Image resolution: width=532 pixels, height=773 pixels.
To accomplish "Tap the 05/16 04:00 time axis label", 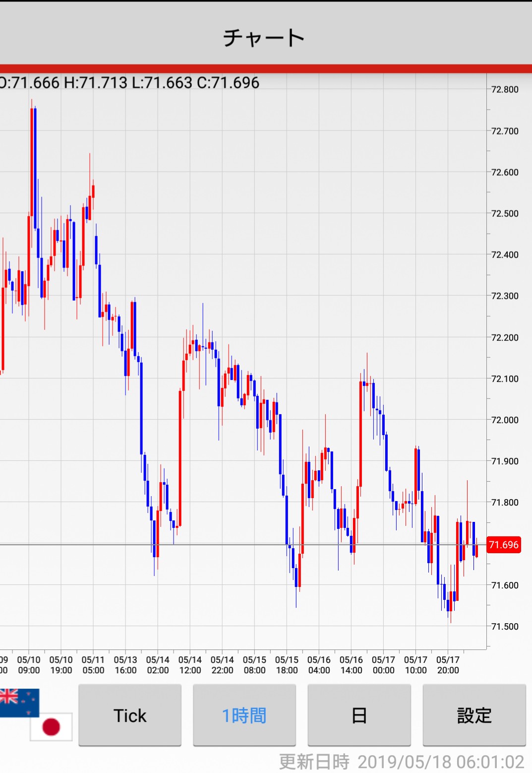I will click(x=319, y=665).
